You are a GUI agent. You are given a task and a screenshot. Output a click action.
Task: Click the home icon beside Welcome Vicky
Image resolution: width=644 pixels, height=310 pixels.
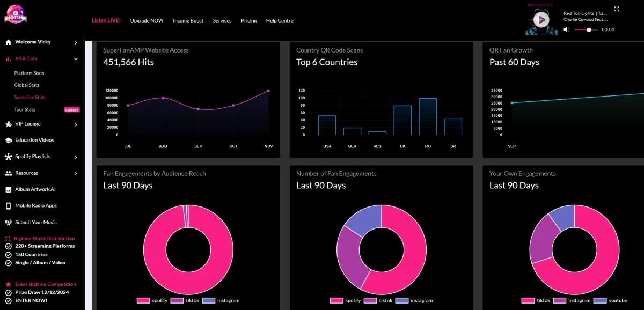click(9, 42)
